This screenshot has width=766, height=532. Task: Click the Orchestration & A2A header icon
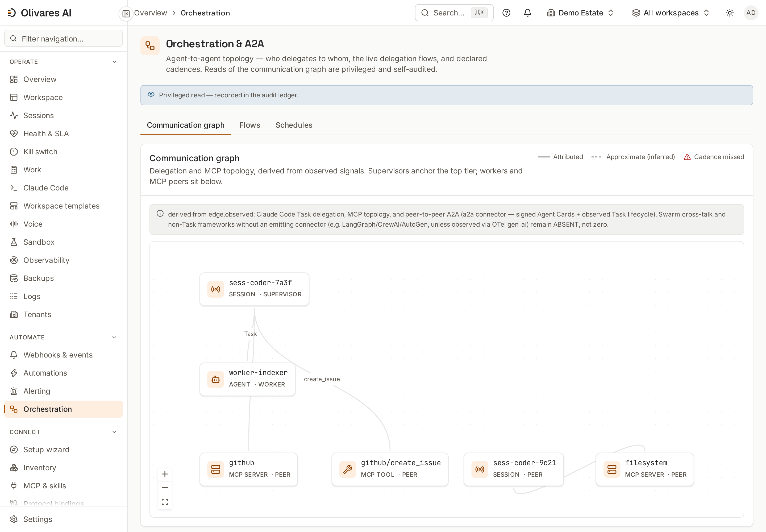(150, 46)
